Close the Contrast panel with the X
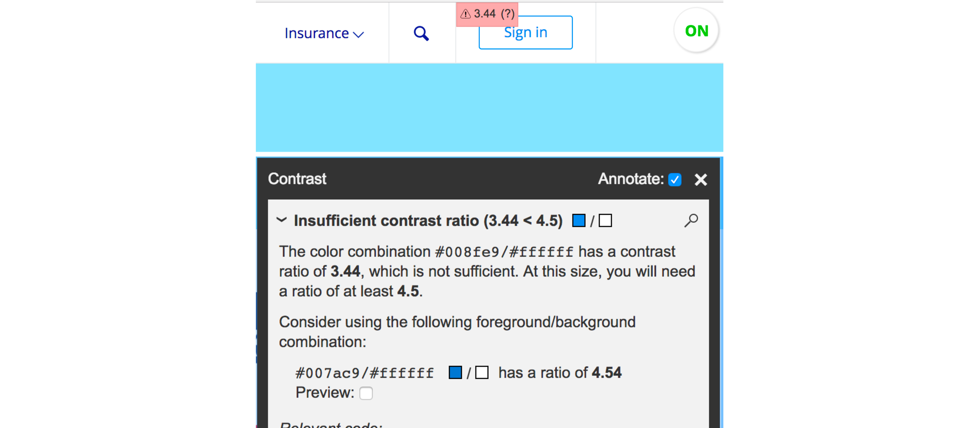 (x=701, y=180)
